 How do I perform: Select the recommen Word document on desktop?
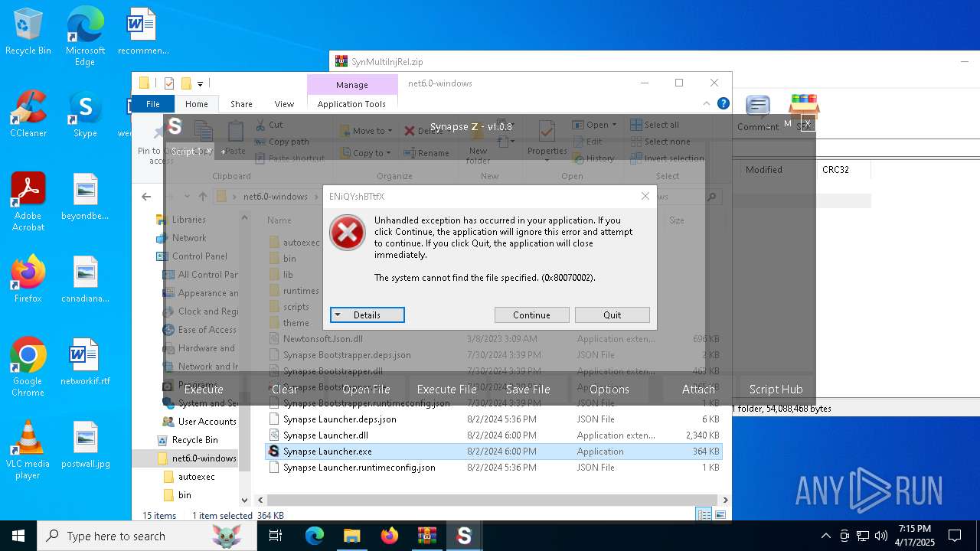coord(142,31)
